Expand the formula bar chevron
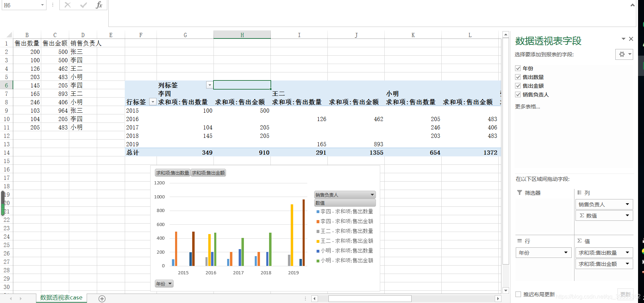Viewport: 644px width, 303px height. (x=632, y=5)
